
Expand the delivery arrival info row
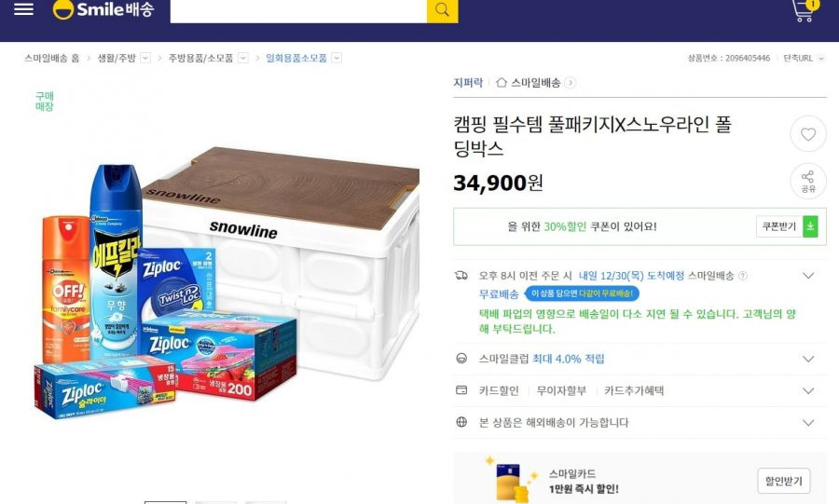pyautogui.click(x=808, y=276)
